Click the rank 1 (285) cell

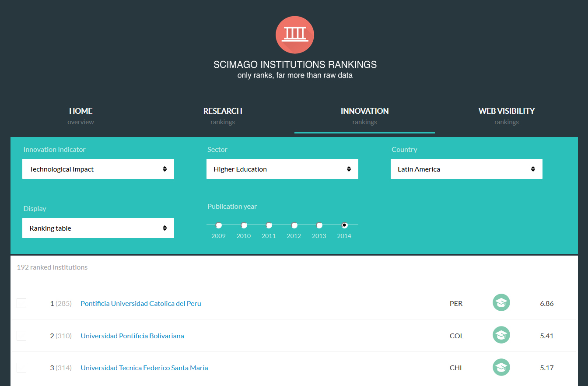(x=61, y=303)
